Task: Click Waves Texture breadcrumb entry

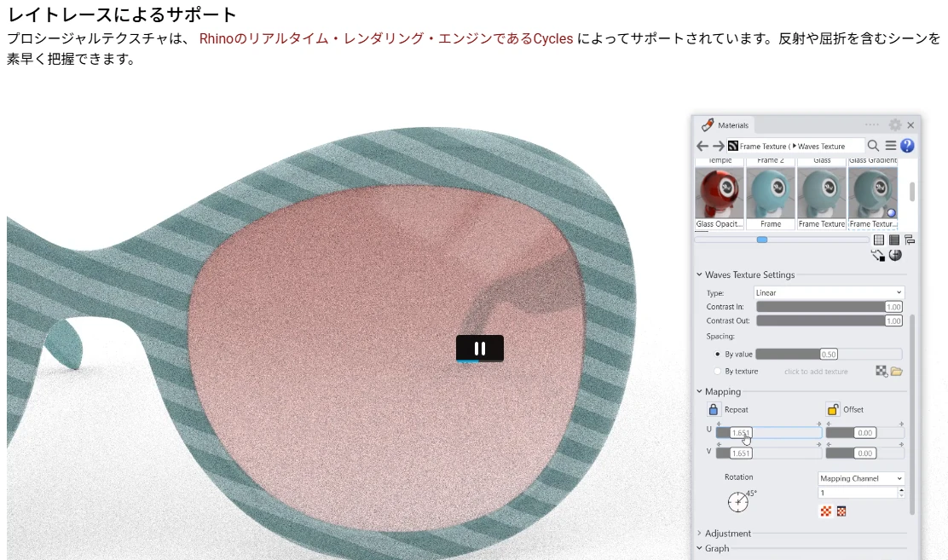Action: [x=821, y=147]
